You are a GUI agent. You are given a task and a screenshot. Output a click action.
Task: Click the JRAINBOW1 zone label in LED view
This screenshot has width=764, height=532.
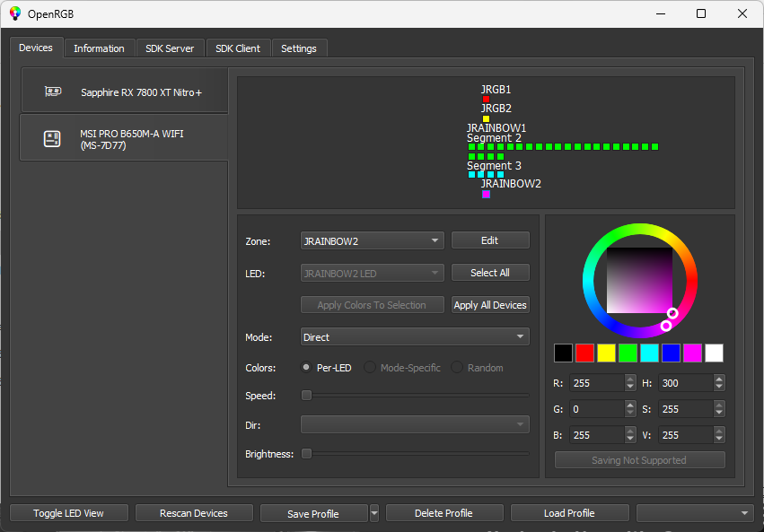(496, 127)
